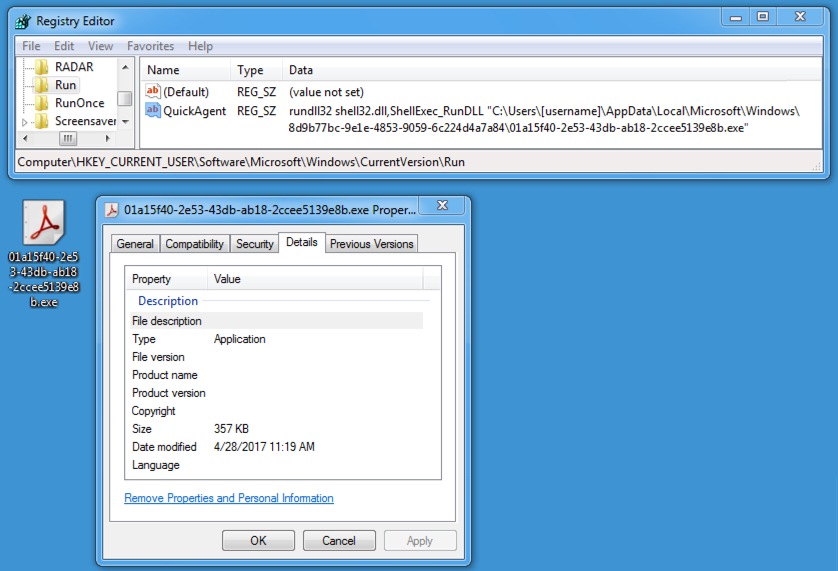Open the Favorites menu in Registry Editor
Screen dimensions: 838x571
click(x=150, y=46)
